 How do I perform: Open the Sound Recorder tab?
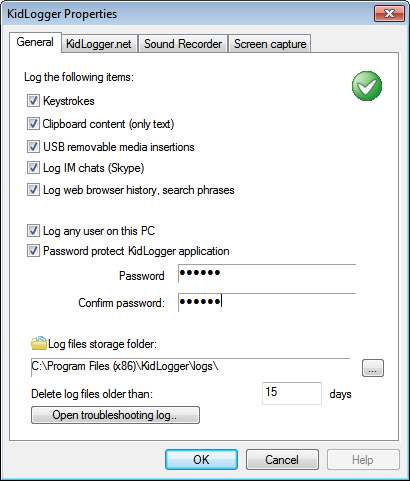pyautogui.click(x=183, y=44)
